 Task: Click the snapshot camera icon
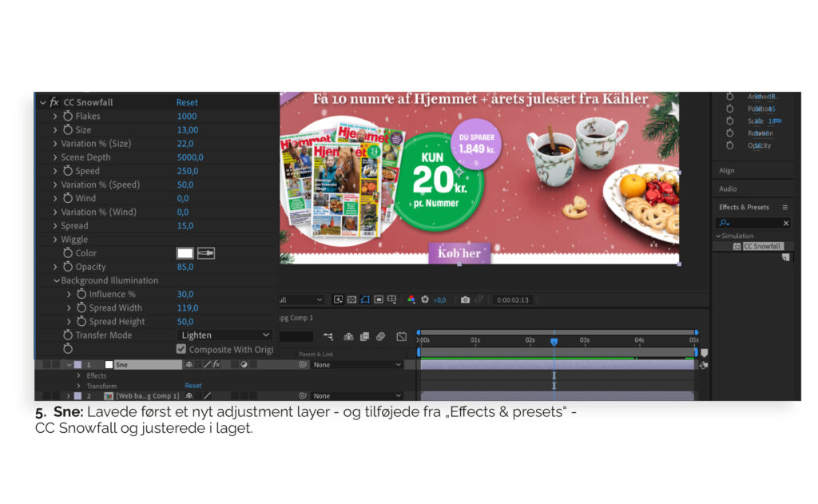point(465,300)
